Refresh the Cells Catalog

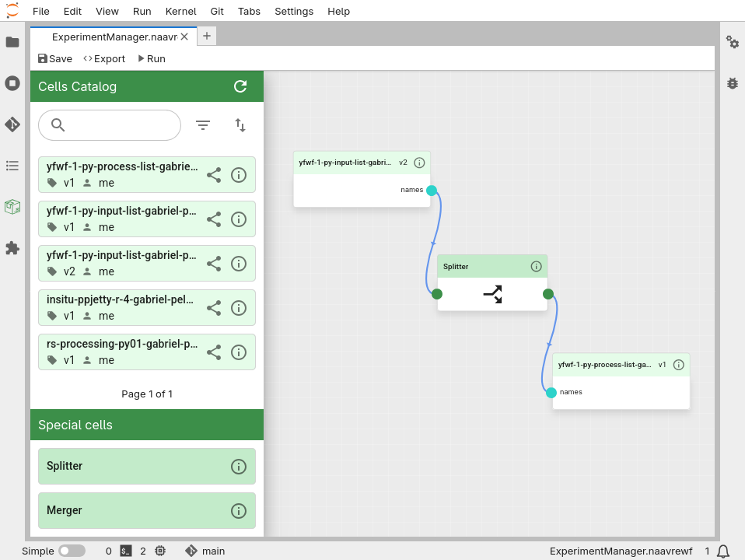240,86
